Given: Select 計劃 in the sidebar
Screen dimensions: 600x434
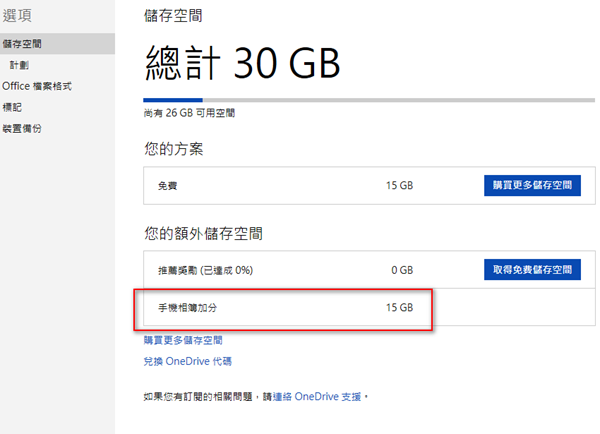Looking at the screenshot, I should click(x=20, y=65).
